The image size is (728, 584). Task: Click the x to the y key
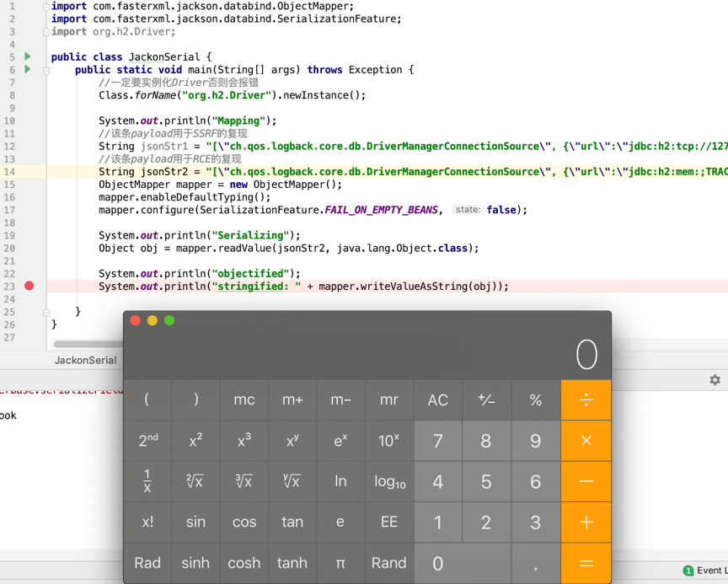tap(292, 441)
